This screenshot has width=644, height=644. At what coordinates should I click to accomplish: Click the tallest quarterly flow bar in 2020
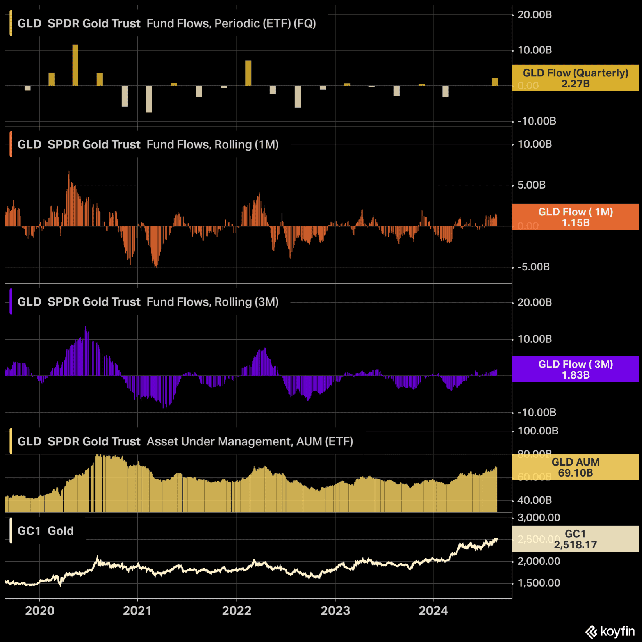75,65
